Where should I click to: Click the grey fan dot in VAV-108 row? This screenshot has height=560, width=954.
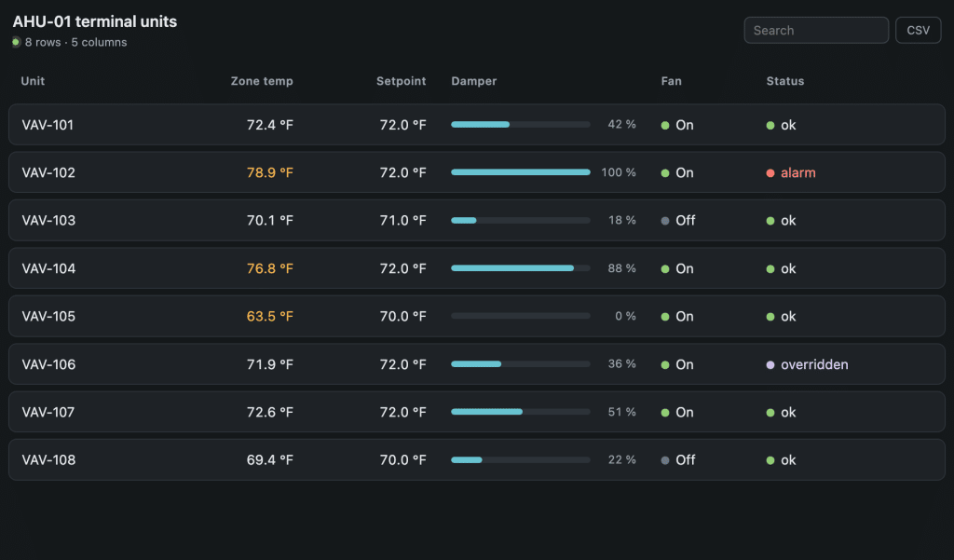click(x=665, y=461)
